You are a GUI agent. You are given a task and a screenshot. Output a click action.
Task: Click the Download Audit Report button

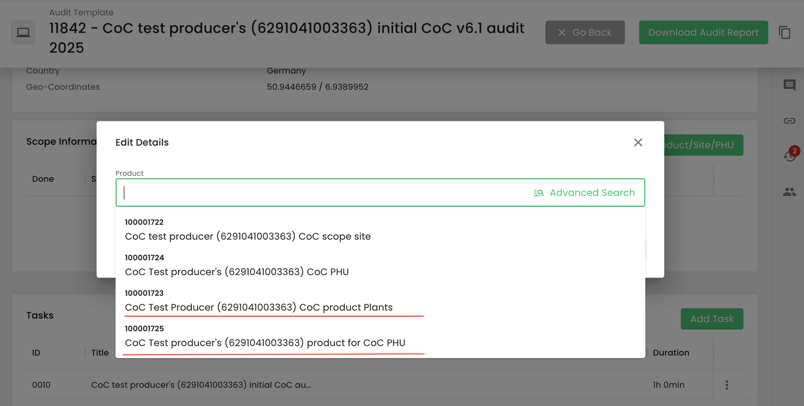pos(703,33)
